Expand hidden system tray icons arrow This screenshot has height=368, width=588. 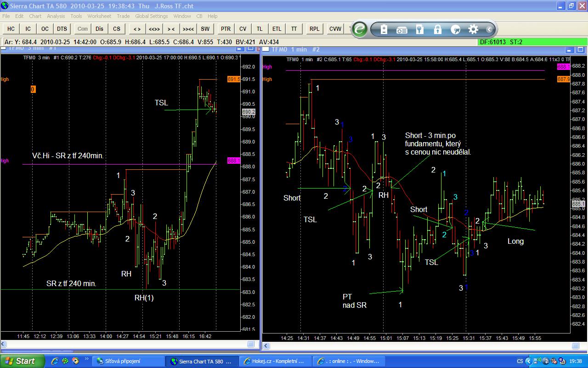[529, 361]
